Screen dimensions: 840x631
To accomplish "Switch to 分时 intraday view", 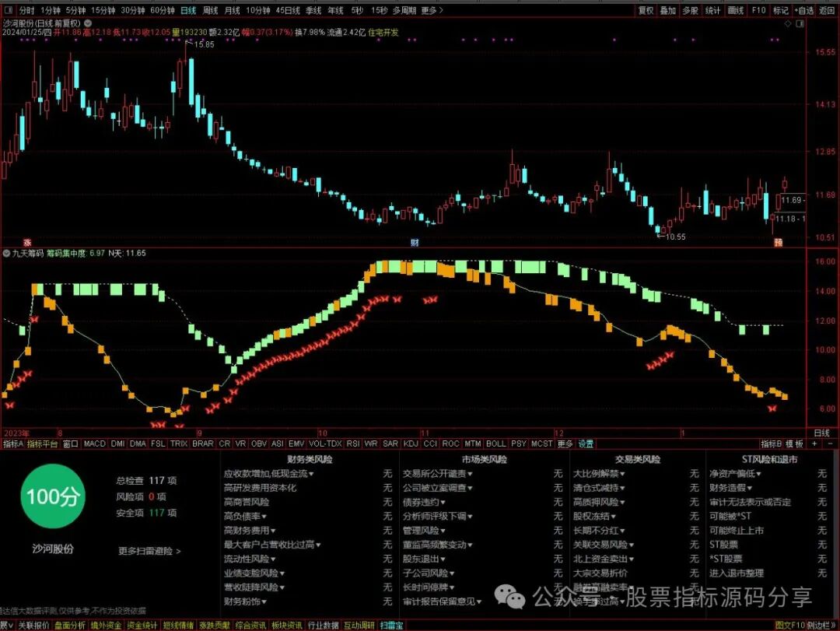I will tap(26, 10).
